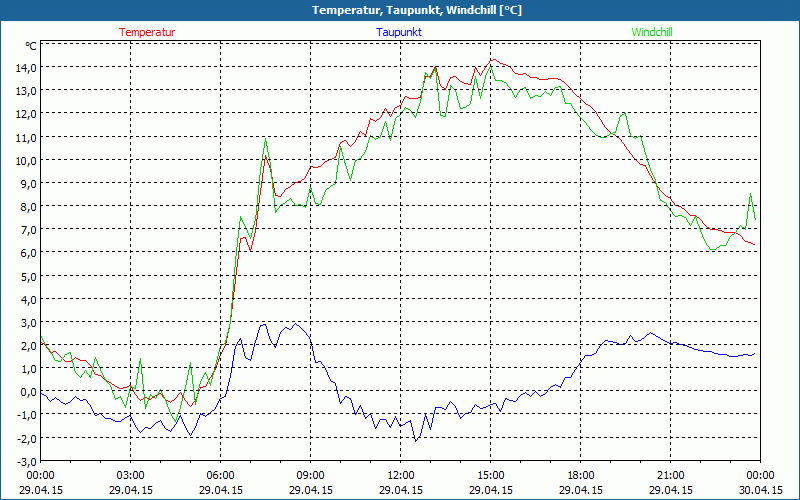
Task: Select the 11,0 y-axis value
Action: pyautogui.click(x=25, y=137)
